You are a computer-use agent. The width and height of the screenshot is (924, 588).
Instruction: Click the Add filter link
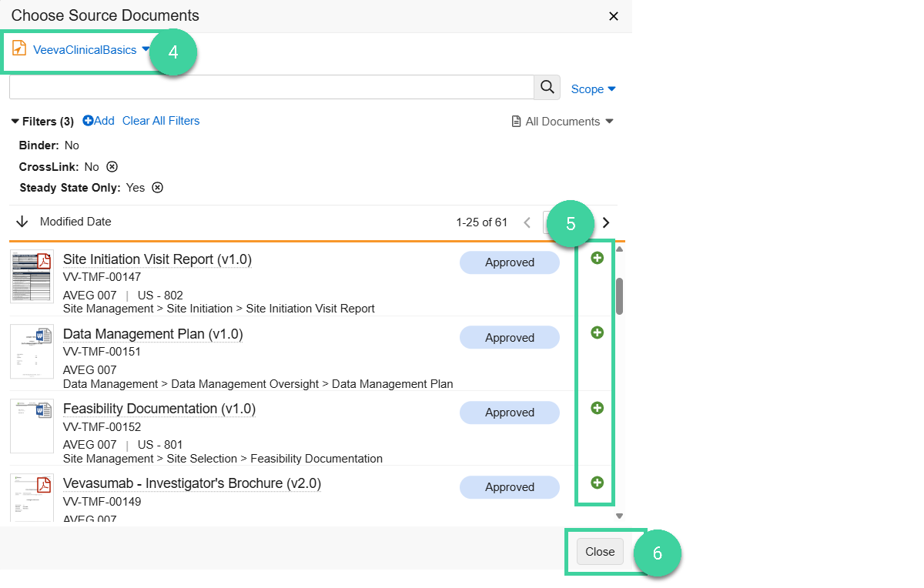pos(99,121)
